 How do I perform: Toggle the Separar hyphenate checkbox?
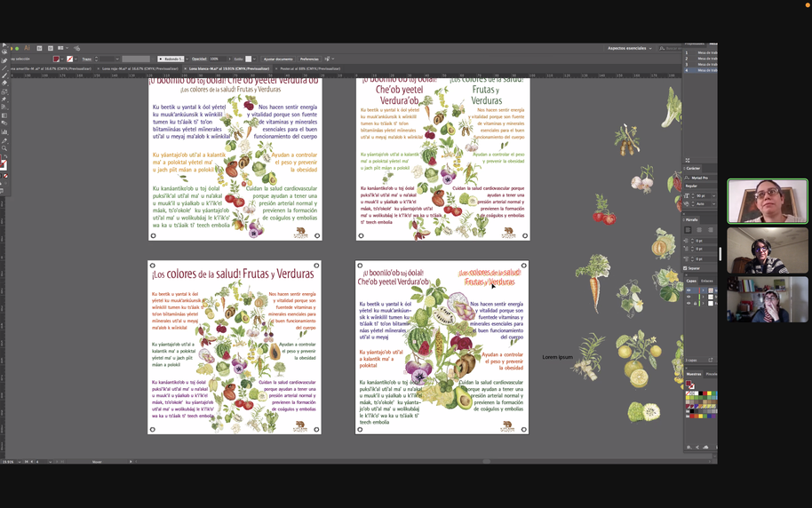pyautogui.click(x=685, y=268)
